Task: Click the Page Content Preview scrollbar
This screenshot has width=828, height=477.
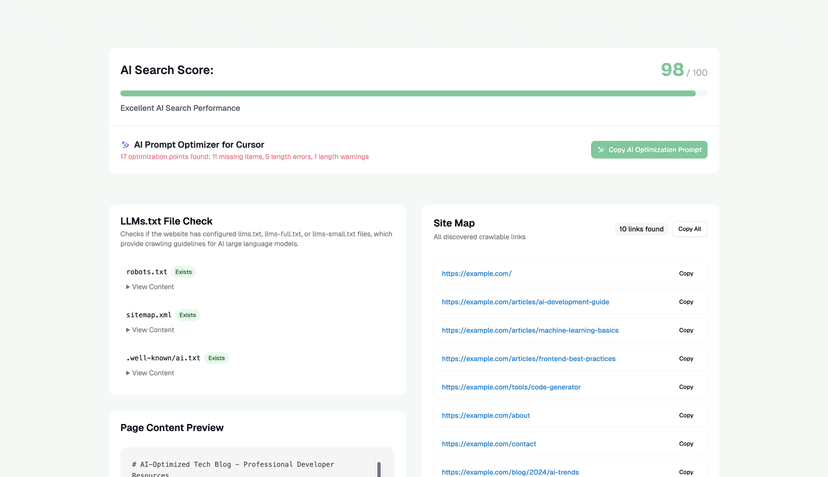Action: [379, 469]
